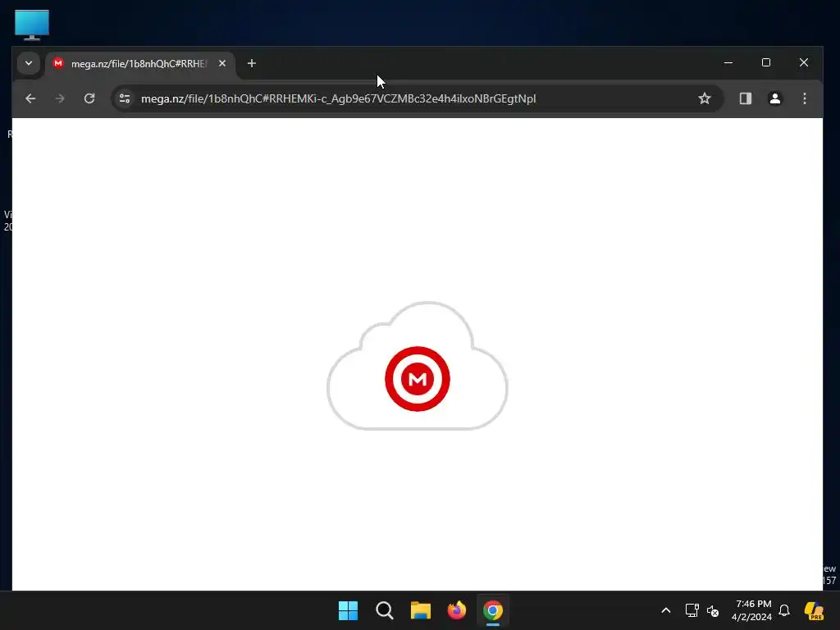840x630 pixels.
Task: Click the MEGA cloud logo
Action: click(x=418, y=367)
